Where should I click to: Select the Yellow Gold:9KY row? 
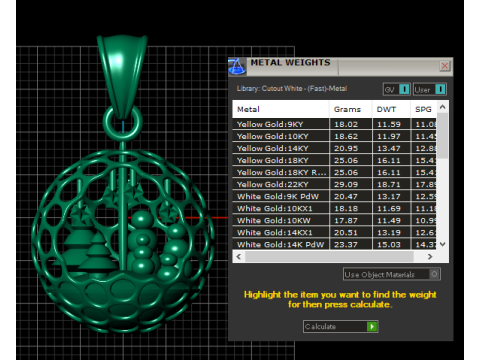pyautogui.click(x=334, y=124)
